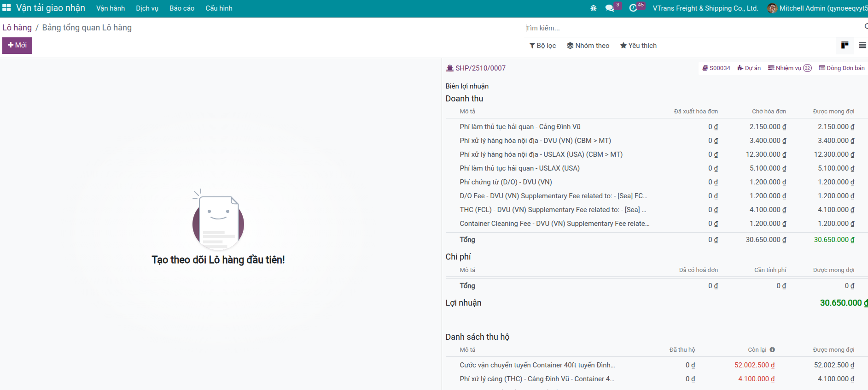
Task: Switch to kanban view icon
Action: point(845,45)
